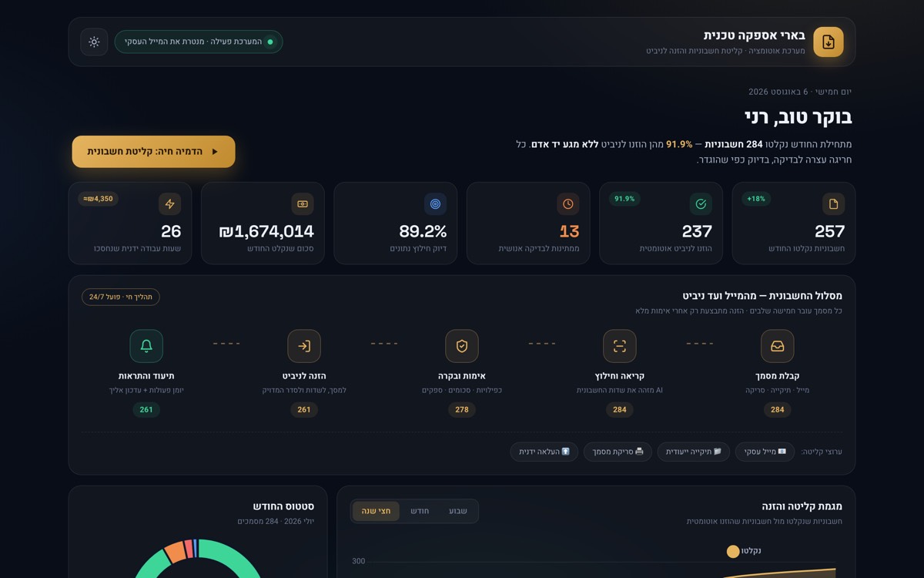Click the banknote icon on the amount card
The width and height of the screenshot is (924, 578).
point(303,204)
